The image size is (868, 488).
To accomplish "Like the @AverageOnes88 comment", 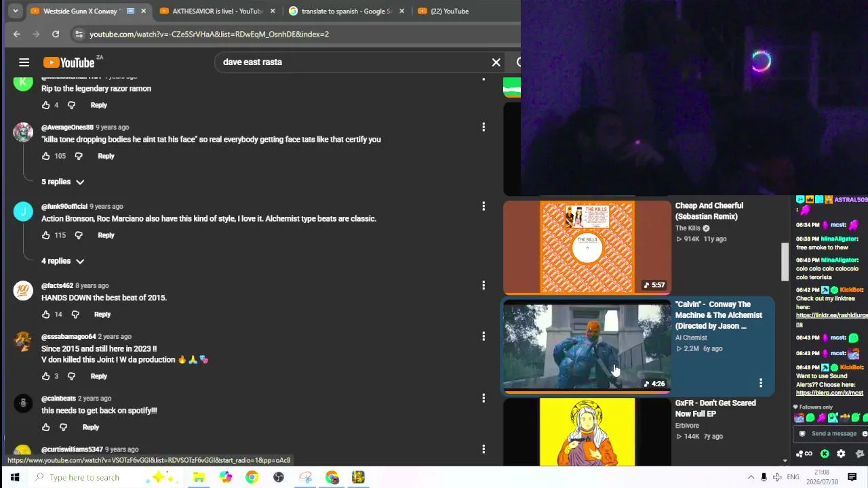I will (45, 156).
